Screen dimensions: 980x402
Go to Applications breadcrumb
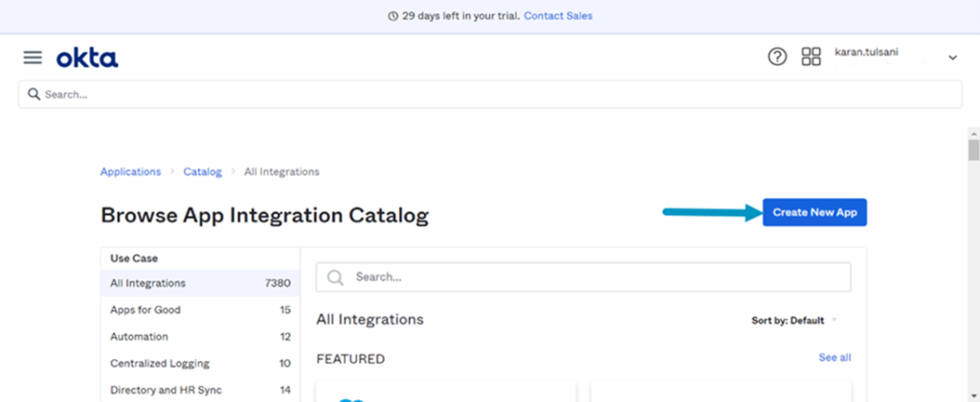[x=130, y=171]
